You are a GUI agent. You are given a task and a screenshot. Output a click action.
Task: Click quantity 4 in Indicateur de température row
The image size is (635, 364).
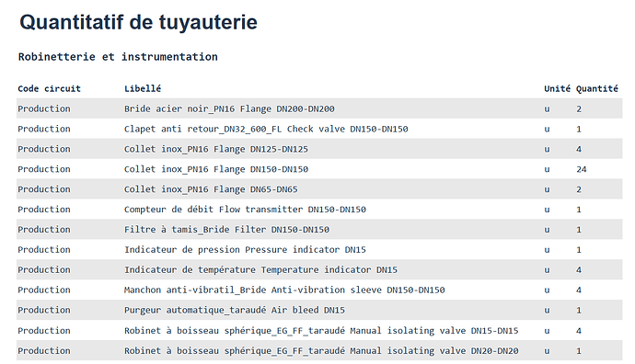(x=579, y=269)
